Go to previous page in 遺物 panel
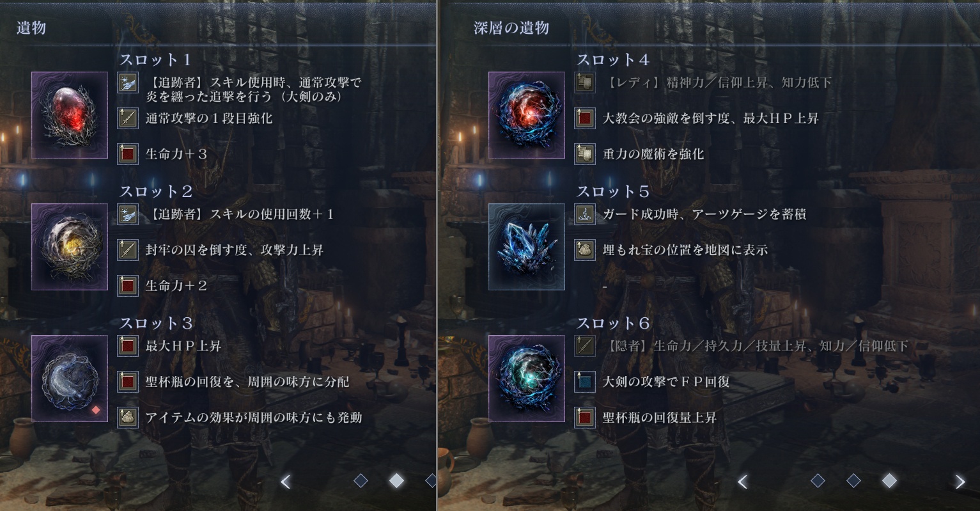Viewport: 980px width, 511px height. click(x=286, y=481)
